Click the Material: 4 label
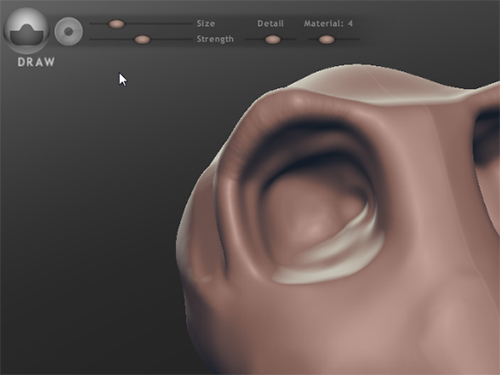 (328, 24)
